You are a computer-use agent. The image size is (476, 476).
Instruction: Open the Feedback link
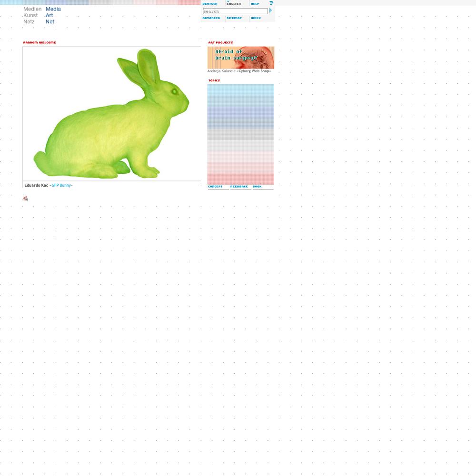239,187
